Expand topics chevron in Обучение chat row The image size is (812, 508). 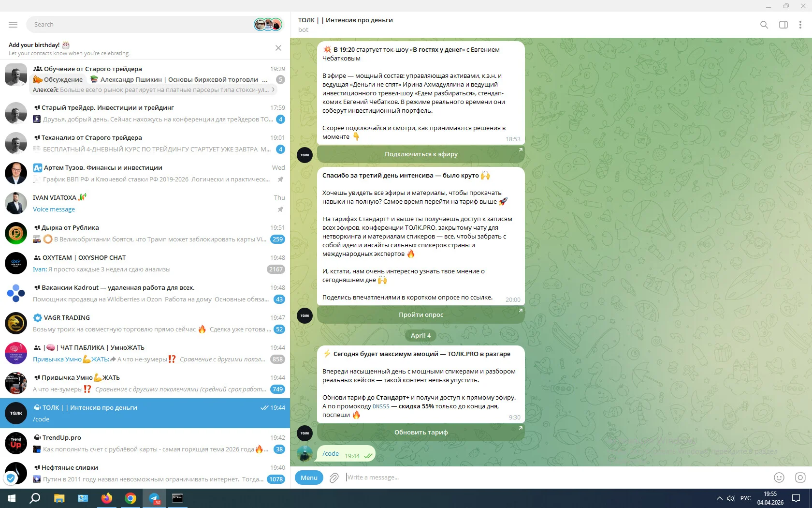click(x=273, y=90)
